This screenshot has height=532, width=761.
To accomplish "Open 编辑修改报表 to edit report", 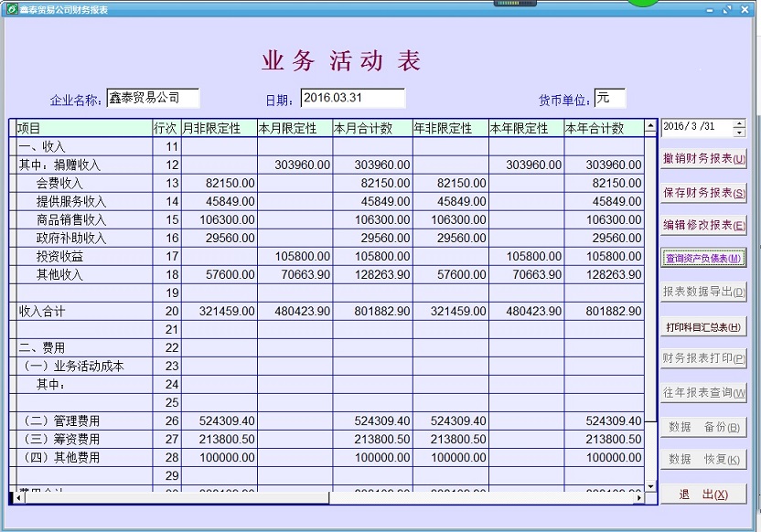I will point(703,225).
